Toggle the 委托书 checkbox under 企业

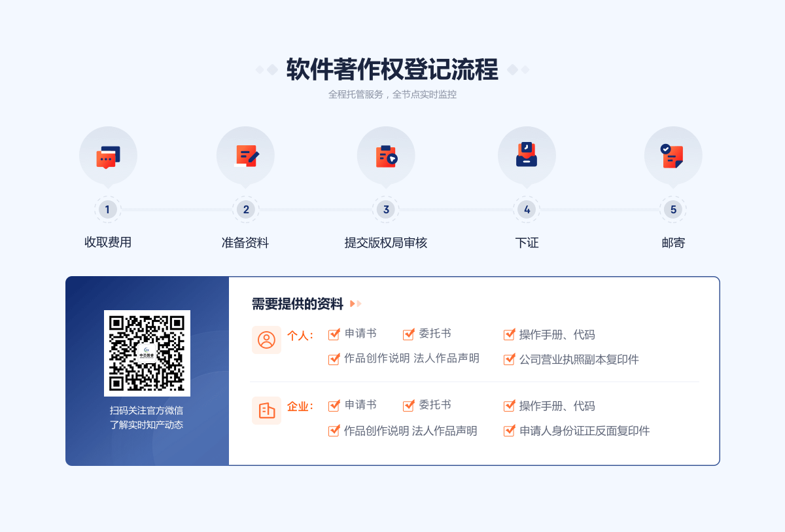point(408,406)
